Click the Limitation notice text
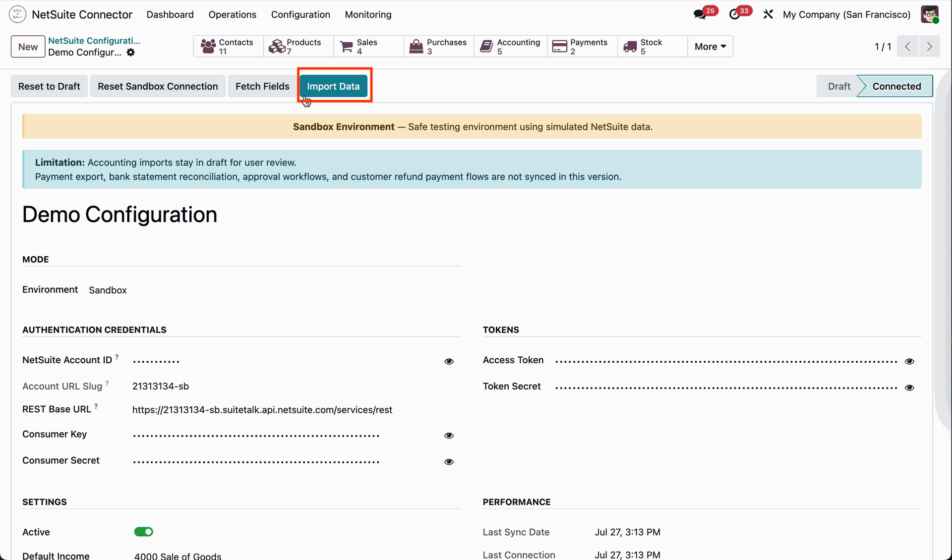Image resolution: width=952 pixels, height=560 pixels. 328,169
